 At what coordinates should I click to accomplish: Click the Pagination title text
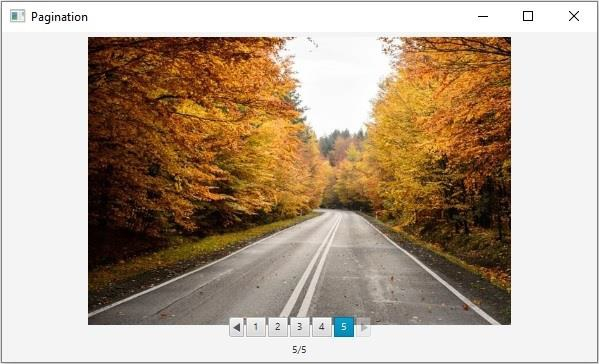click(x=59, y=17)
